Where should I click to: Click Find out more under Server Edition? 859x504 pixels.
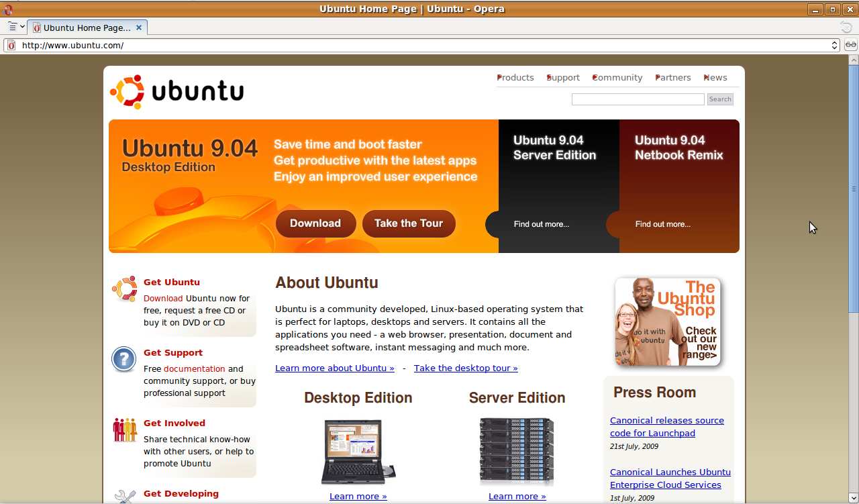point(542,224)
